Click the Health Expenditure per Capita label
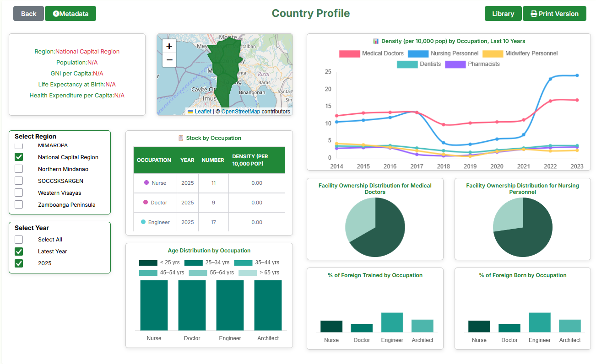This screenshot has height=364, width=596. coord(72,96)
